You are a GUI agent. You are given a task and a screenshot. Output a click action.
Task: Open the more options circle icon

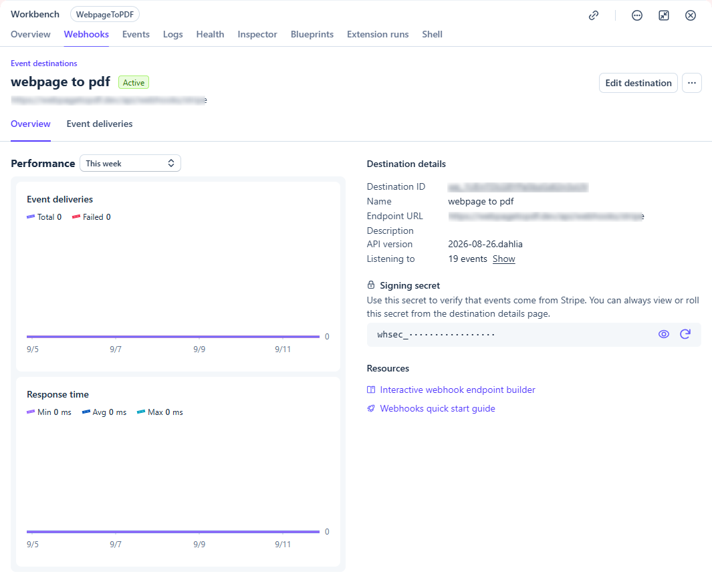pyautogui.click(x=637, y=15)
